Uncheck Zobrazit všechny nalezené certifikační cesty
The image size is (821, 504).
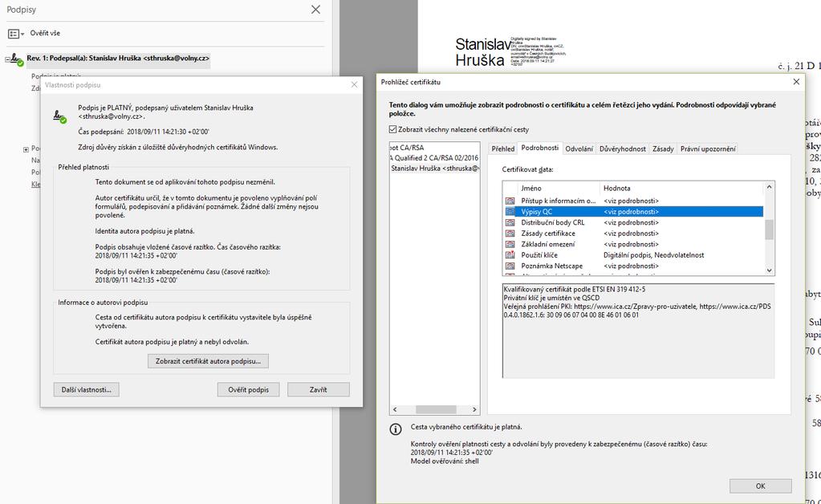pos(392,129)
